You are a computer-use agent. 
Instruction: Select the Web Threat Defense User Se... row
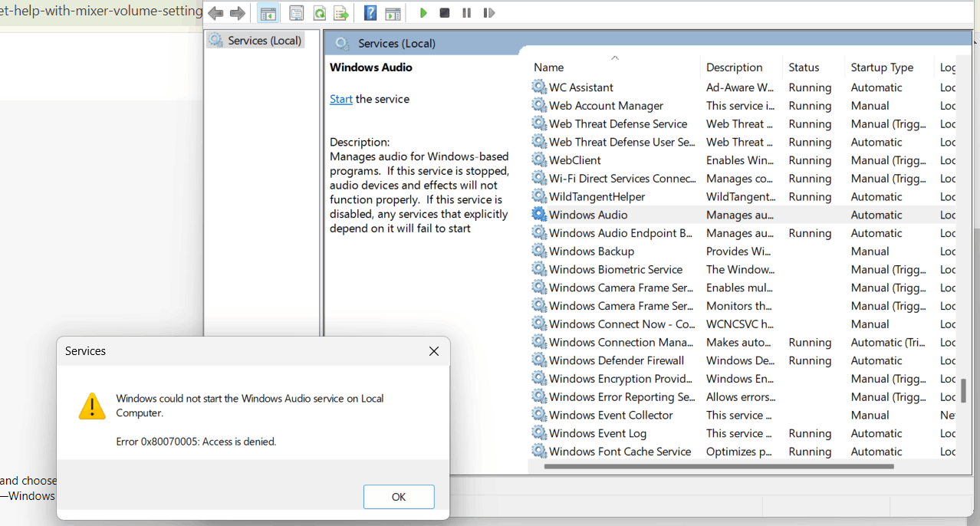point(742,142)
